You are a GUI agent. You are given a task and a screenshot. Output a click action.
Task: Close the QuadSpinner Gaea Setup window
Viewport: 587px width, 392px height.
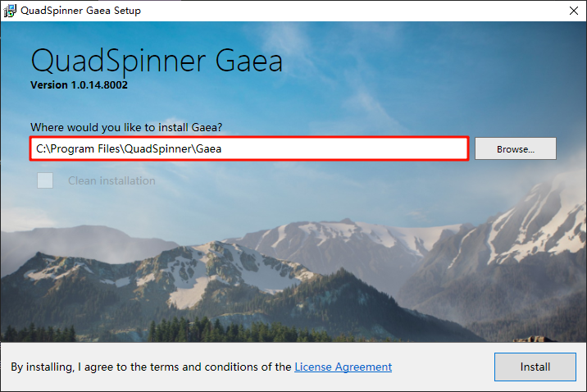point(571,11)
